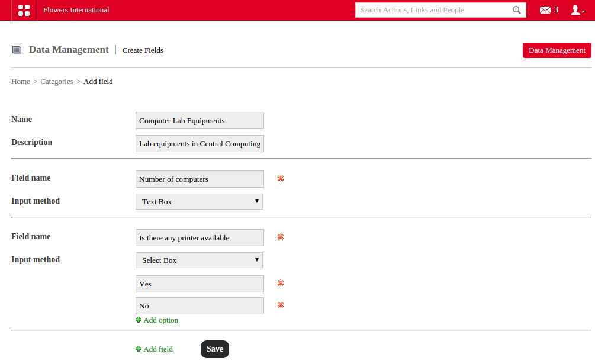
Task: Delete the No option
Action: pyautogui.click(x=281, y=305)
